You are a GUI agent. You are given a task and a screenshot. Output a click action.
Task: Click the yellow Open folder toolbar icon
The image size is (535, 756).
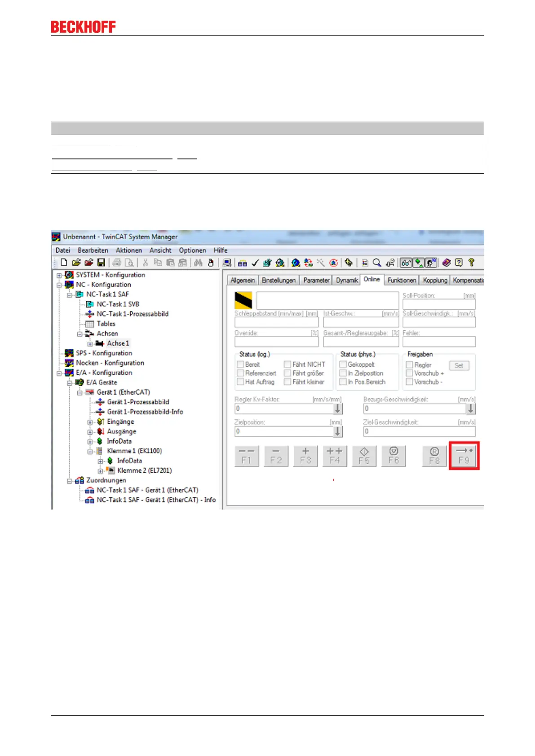[x=76, y=263]
